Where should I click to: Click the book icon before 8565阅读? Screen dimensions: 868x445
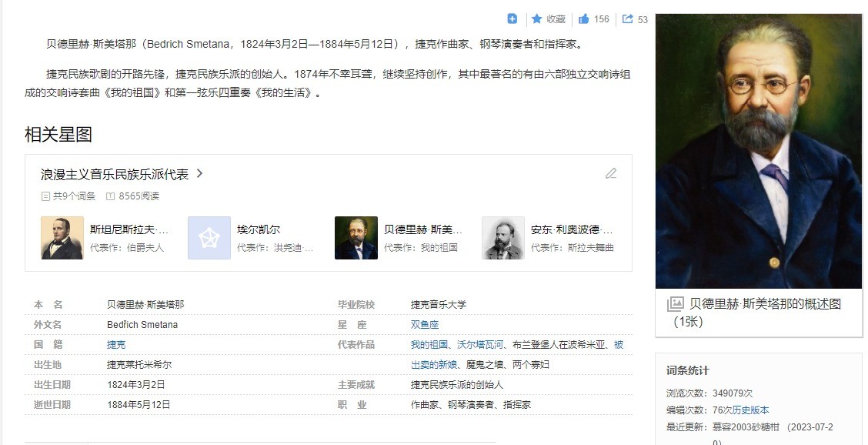click(110, 196)
